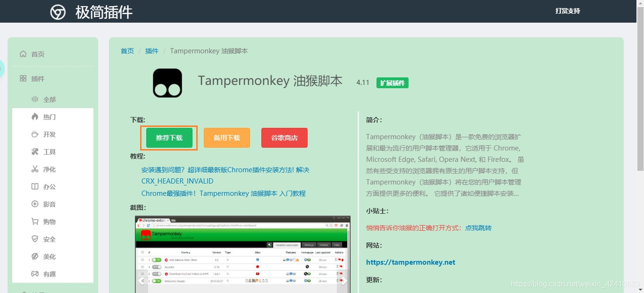Click the version number 4.11
Viewport: 644px width, 293px height.
click(363, 83)
